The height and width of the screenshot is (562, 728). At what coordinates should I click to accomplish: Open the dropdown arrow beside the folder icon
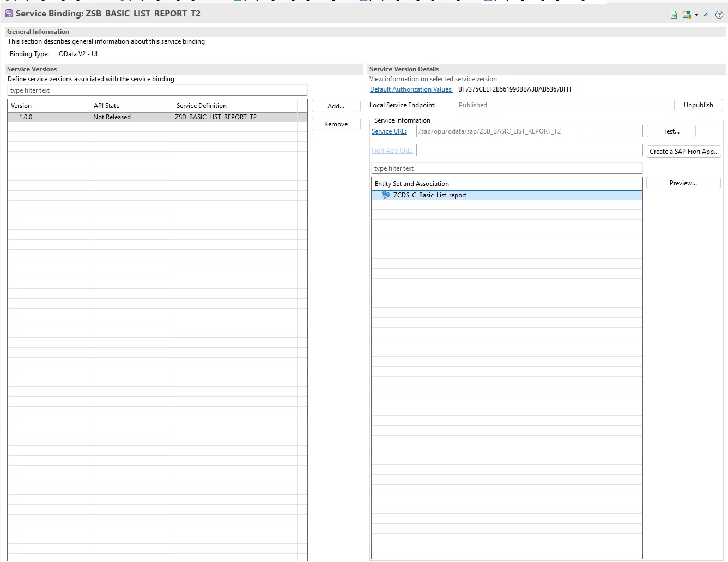click(696, 15)
